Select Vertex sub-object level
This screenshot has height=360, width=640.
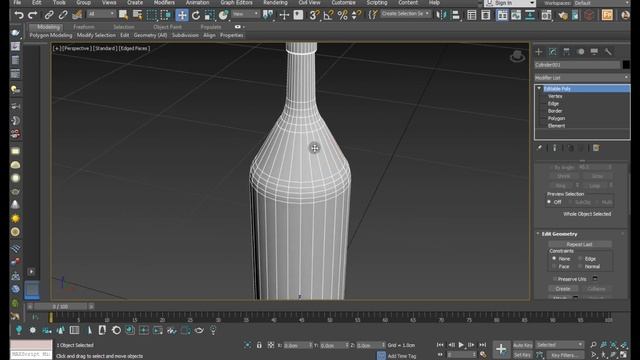555,96
